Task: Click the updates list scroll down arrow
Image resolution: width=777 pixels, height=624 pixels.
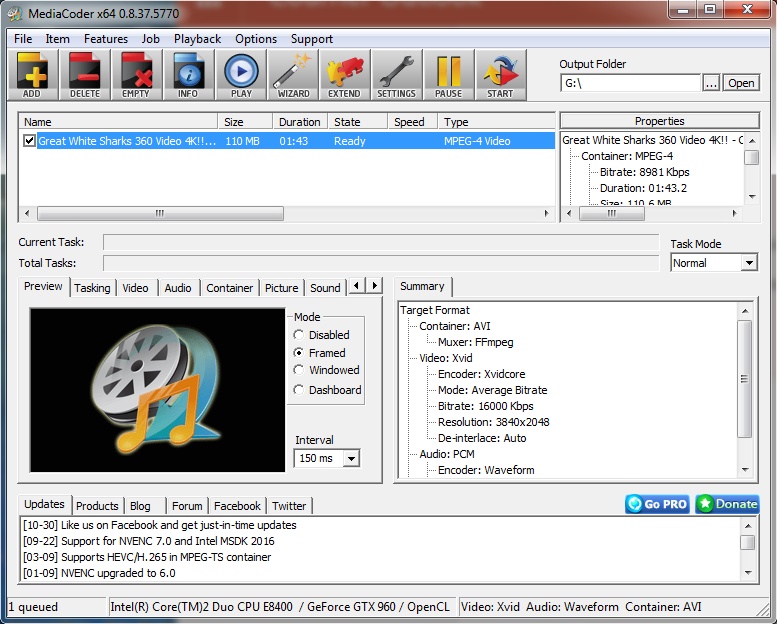Action: tap(748, 573)
